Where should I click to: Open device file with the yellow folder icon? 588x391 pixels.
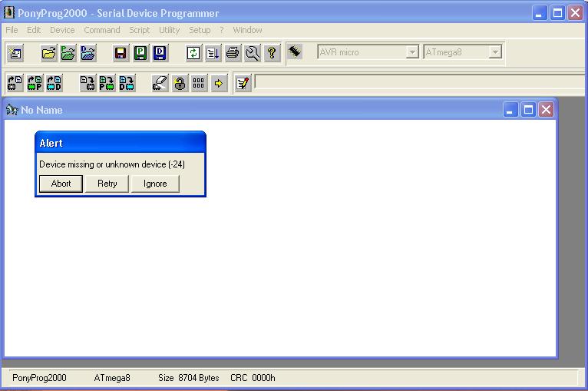[x=49, y=53]
